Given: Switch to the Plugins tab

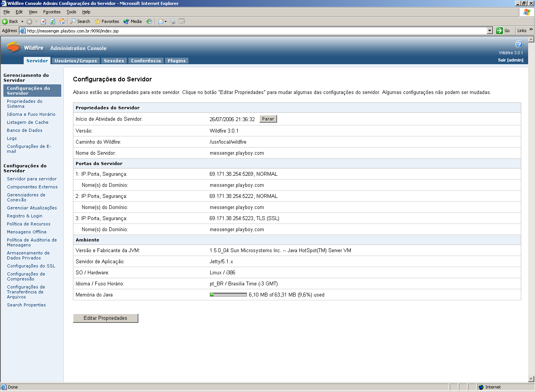Looking at the screenshot, I should pos(177,61).
